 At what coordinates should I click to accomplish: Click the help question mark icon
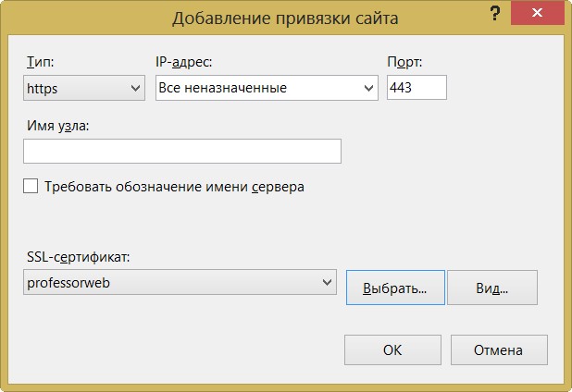tap(494, 14)
